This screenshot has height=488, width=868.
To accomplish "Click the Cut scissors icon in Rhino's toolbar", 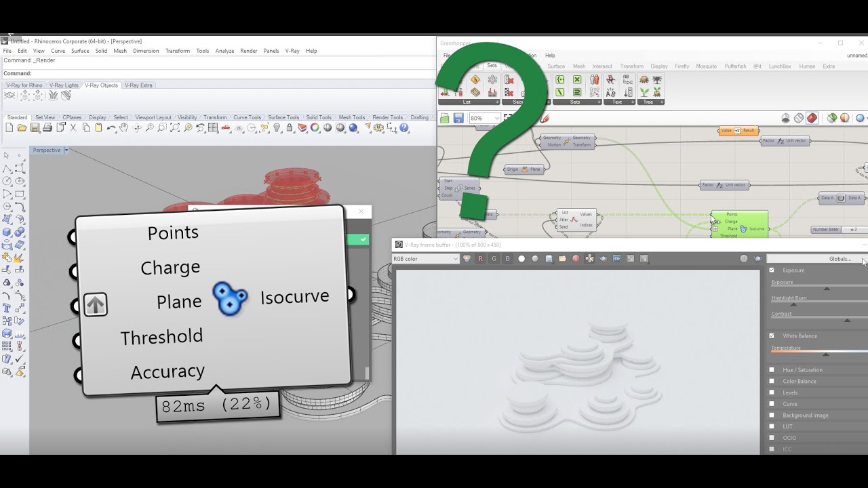I will click(x=73, y=127).
